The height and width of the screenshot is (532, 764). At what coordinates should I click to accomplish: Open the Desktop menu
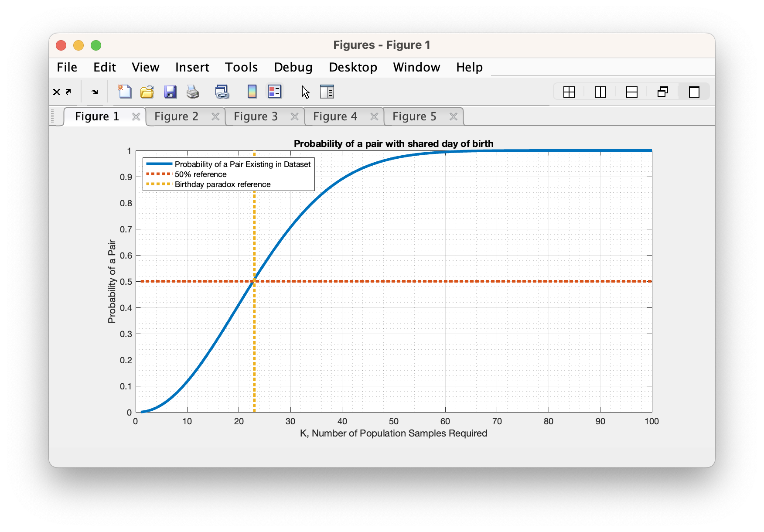click(353, 67)
